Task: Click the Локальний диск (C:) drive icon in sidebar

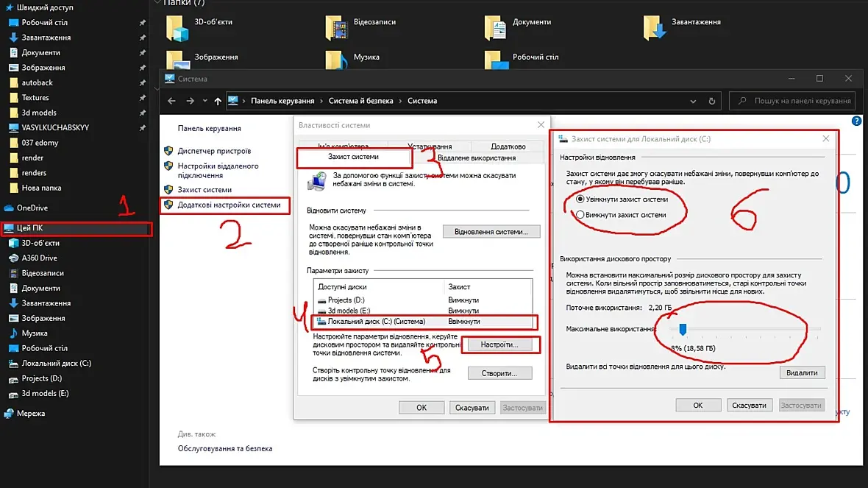Action: 14,364
